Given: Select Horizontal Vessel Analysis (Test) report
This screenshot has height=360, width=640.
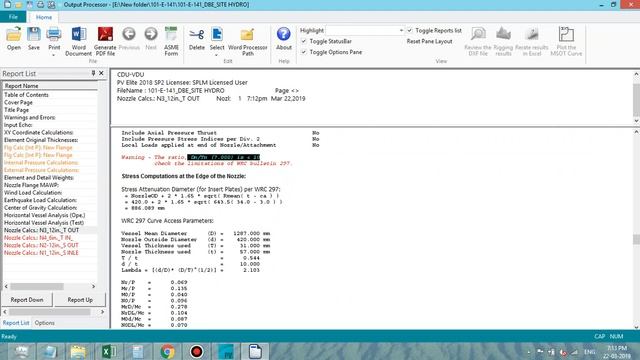Looking at the screenshot, I should coord(44,223).
